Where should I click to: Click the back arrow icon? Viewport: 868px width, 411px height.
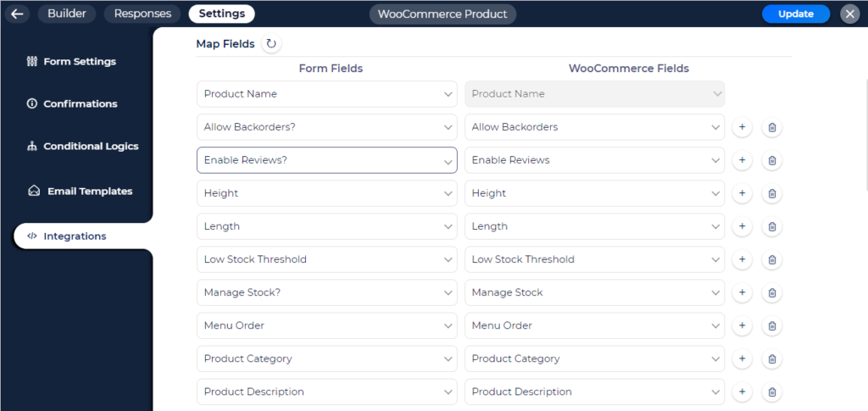coord(17,14)
